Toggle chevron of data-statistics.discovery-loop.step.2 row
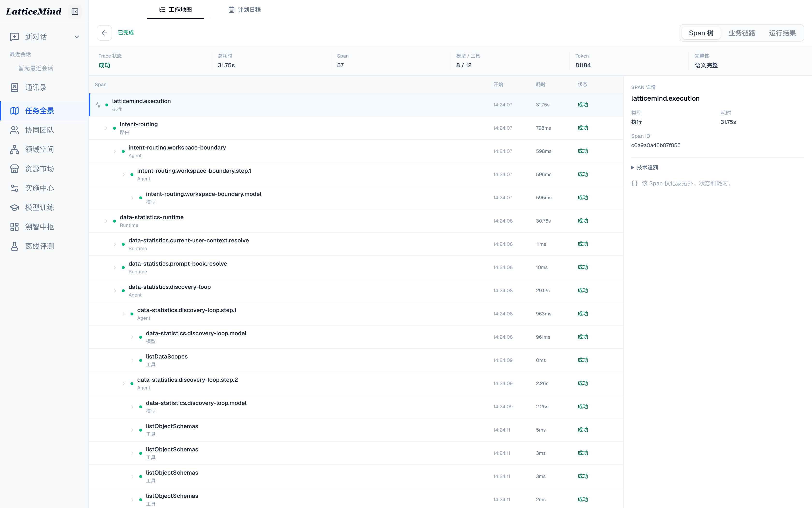Image resolution: width=812 pixels, height=508 pixels. (124, 383)
